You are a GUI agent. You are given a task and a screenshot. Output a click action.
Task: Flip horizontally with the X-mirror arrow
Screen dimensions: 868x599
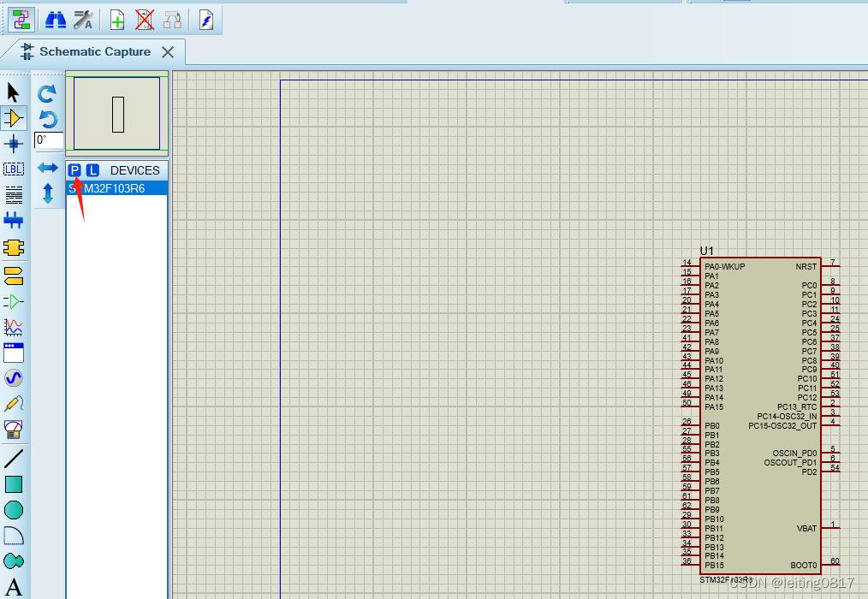pos(48,168)
